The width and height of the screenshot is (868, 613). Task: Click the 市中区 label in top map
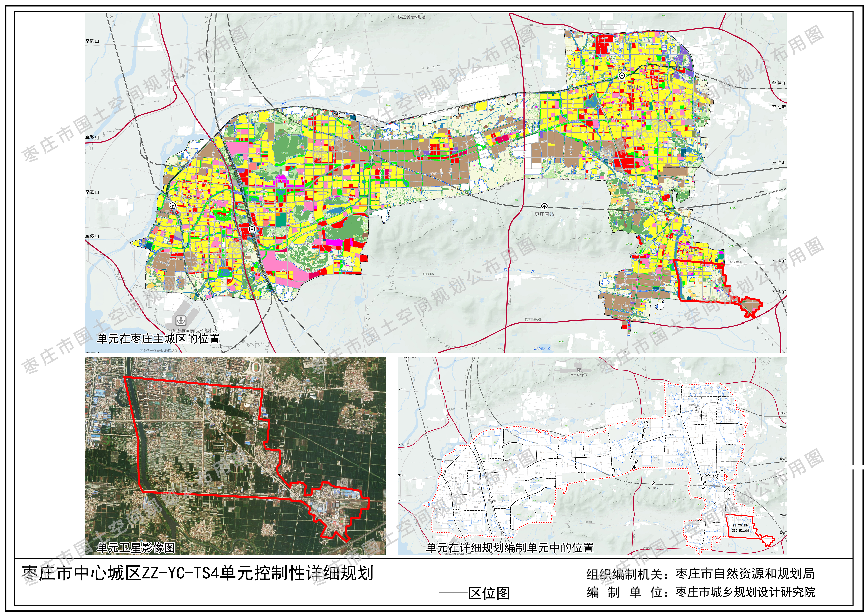point(634,87)
